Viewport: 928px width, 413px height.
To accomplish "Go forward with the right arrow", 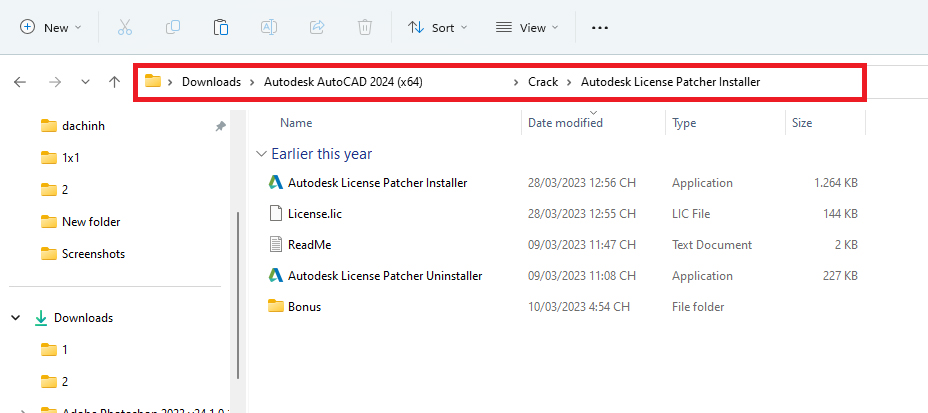I will click(55, 82).
